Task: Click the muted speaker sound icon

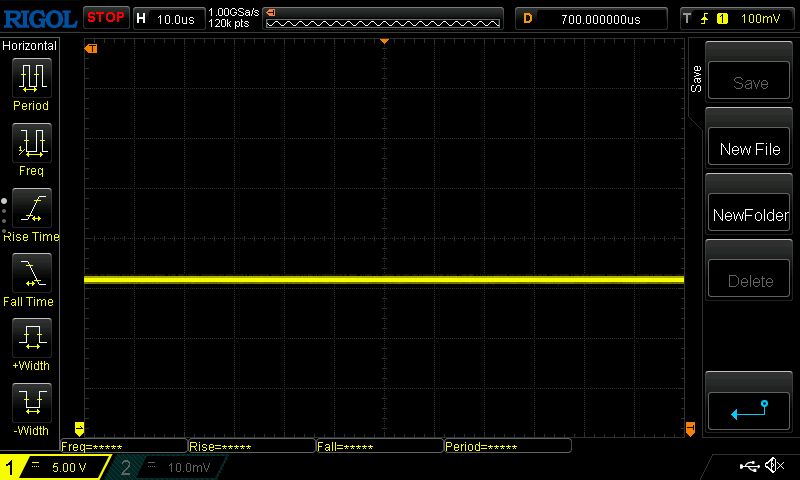Action: point(774,465)
